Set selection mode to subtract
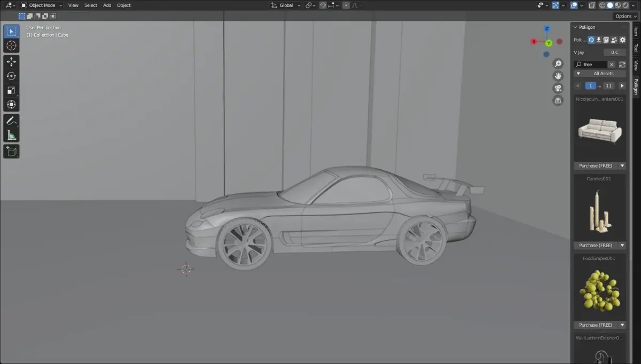The width and height of the screenshot is (641, 364). (37, 16)
